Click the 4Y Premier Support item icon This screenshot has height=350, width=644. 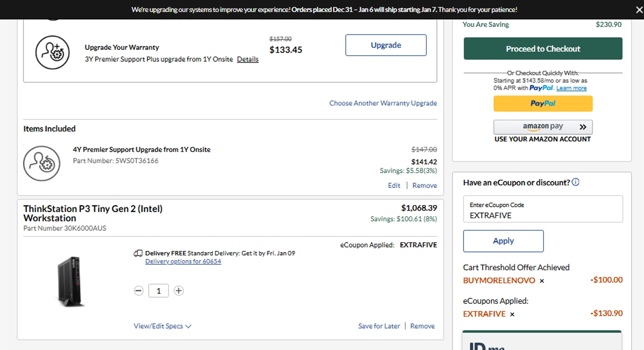[42, 163]
